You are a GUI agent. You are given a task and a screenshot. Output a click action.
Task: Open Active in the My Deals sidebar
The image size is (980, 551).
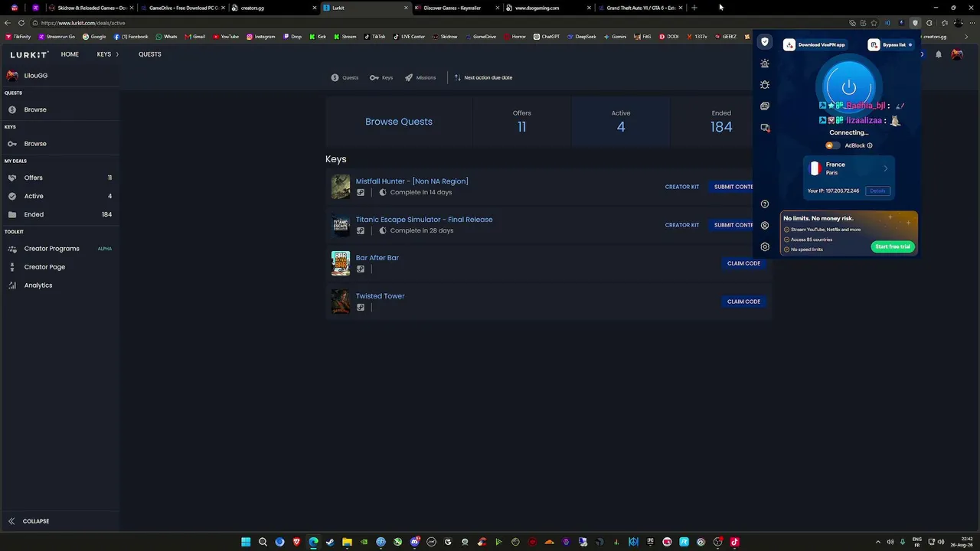60,196
